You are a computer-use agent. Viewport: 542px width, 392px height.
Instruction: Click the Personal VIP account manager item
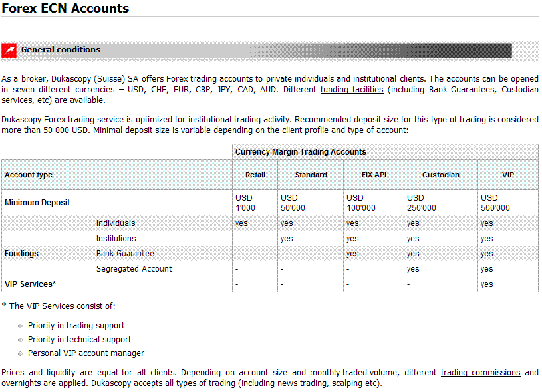coord(86,353)
